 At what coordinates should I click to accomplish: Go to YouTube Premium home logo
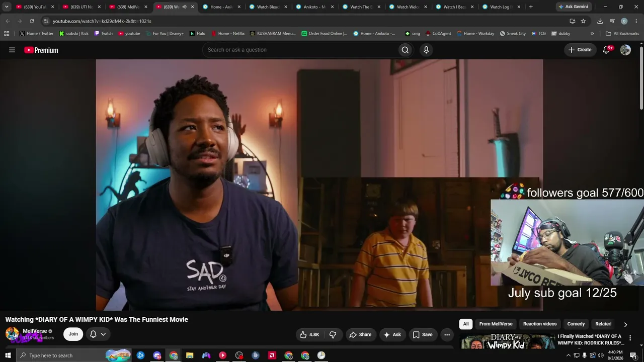(x=41, y=50)
